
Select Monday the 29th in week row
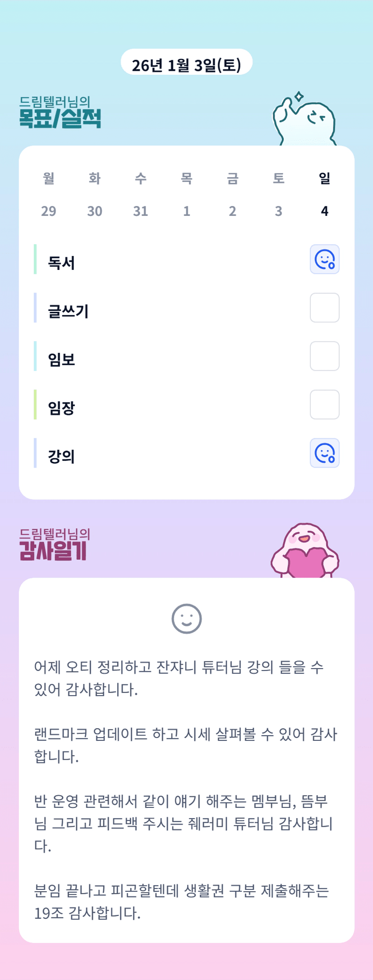pyautogui.click(x=49, y=211)
